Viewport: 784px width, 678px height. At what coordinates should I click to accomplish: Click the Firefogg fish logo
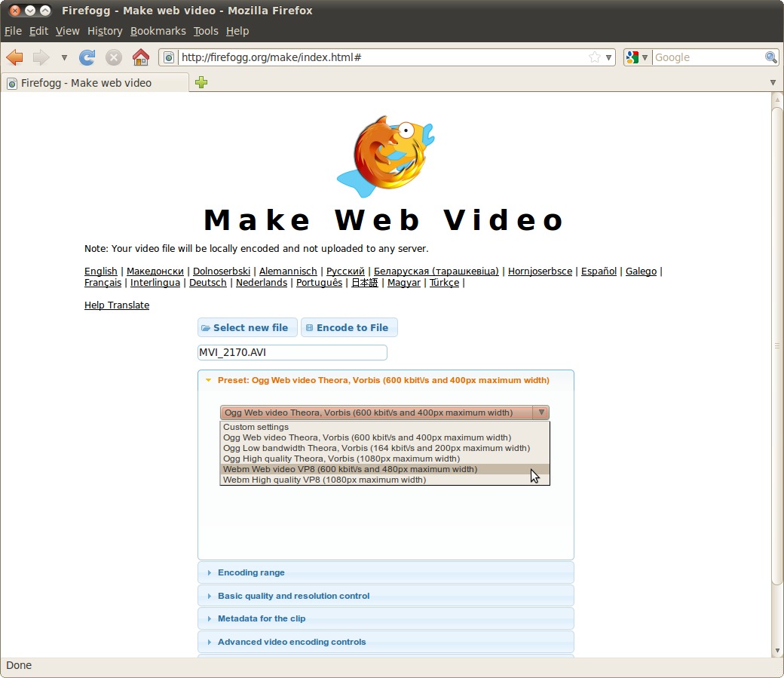coord(385,156)
